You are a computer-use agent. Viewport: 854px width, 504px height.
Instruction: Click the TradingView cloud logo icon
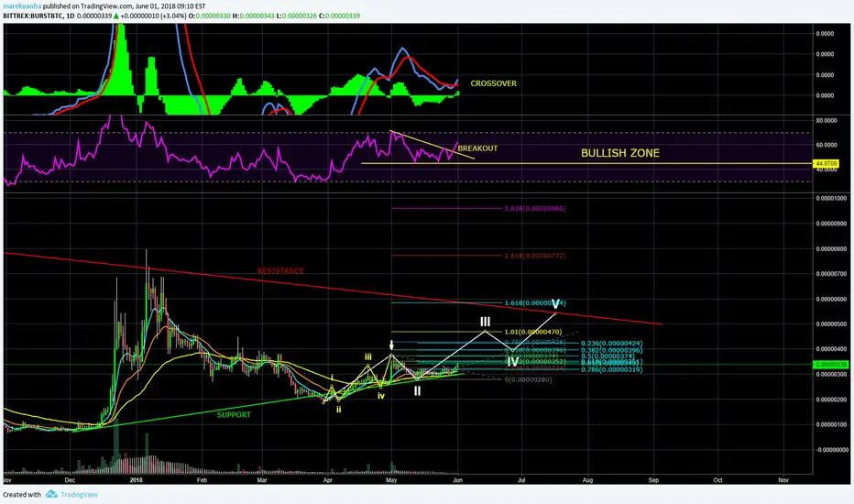click(51, 494)
